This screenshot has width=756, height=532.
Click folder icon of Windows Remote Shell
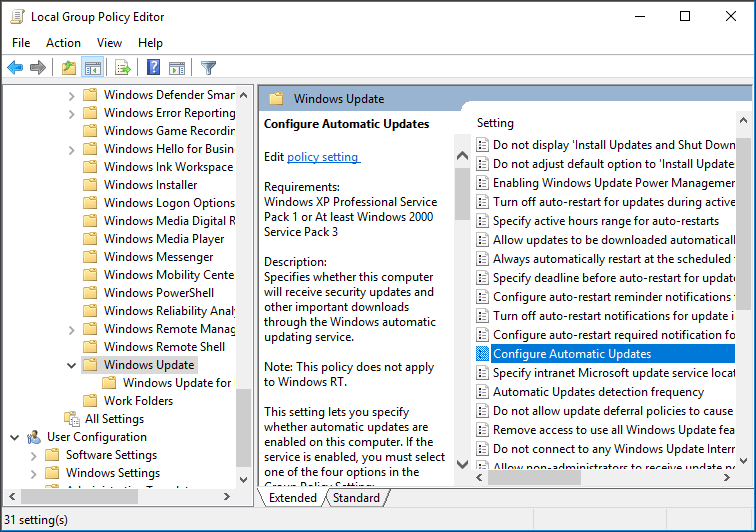click(x=90, y=347)
